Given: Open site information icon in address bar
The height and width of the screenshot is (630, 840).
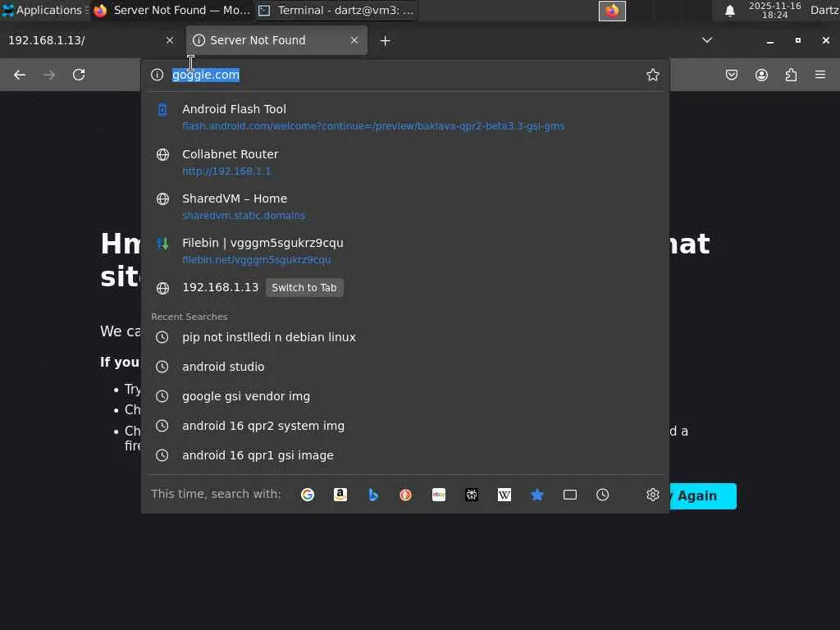Looking at the screenshot, I should pos(157,75).
